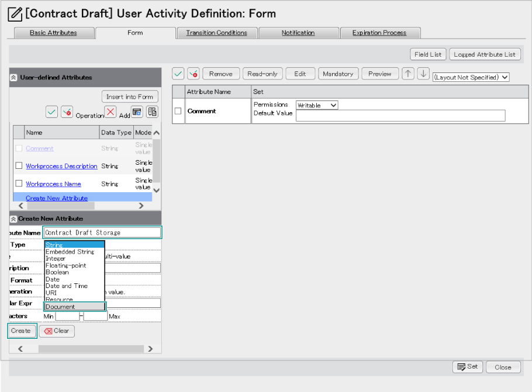This screenshot has height=392, width=532.
Task: Go to the Notification tab
Action: coord(298,33)
